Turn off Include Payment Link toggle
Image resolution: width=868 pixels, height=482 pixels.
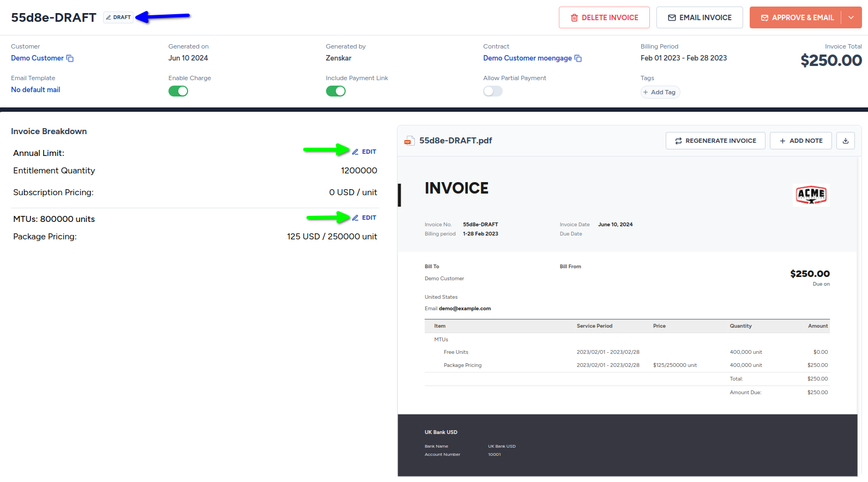click(336, 91)
